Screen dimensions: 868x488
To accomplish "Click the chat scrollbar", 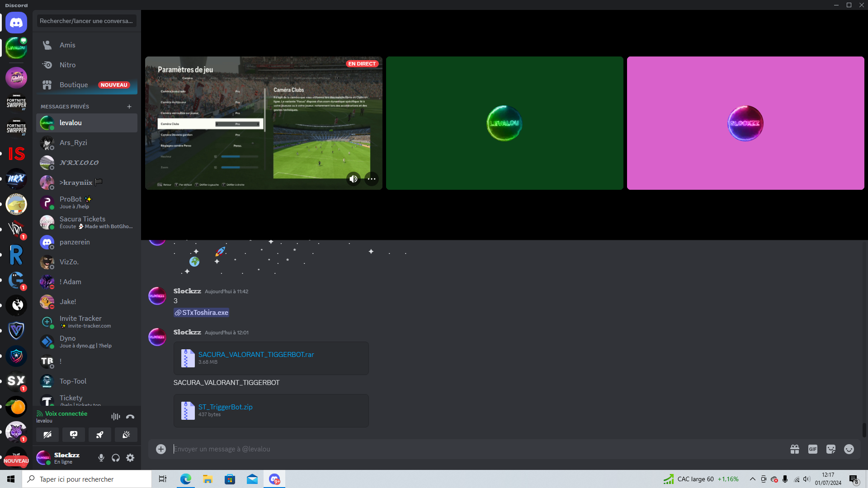I will pos(864,430).
